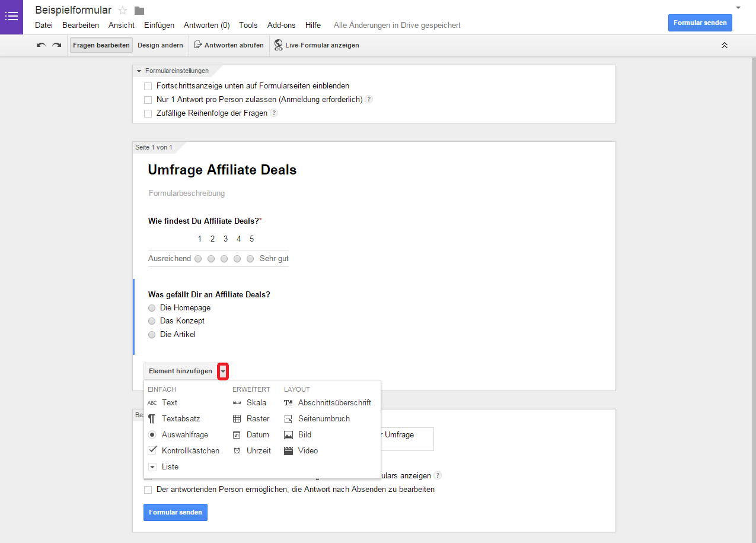Open Google Forms home via hamburger icon
This screenshot has height=543, width=756.
[x=12, y=17]
